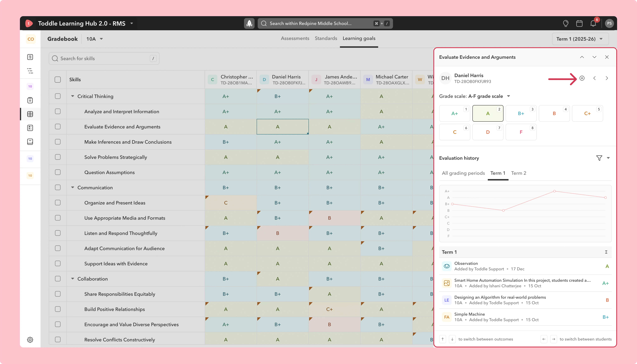This screenshot has width=637, height=364.
Task: Click the FA Simple Machine badge
Action: 447,317
